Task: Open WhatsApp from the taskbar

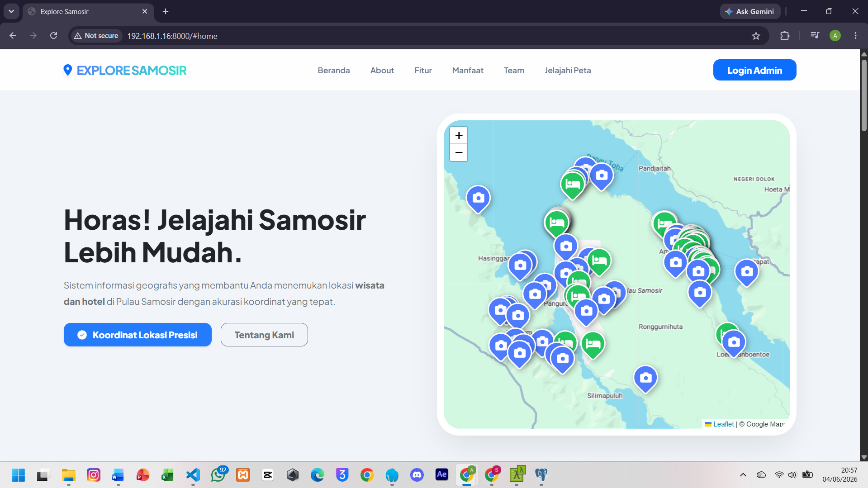Action: coord(218,475)
